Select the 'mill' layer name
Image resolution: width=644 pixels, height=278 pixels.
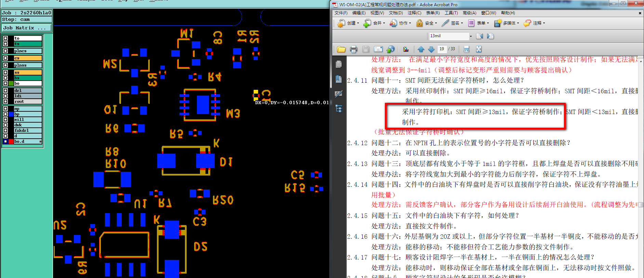click(x=28, y=120)
